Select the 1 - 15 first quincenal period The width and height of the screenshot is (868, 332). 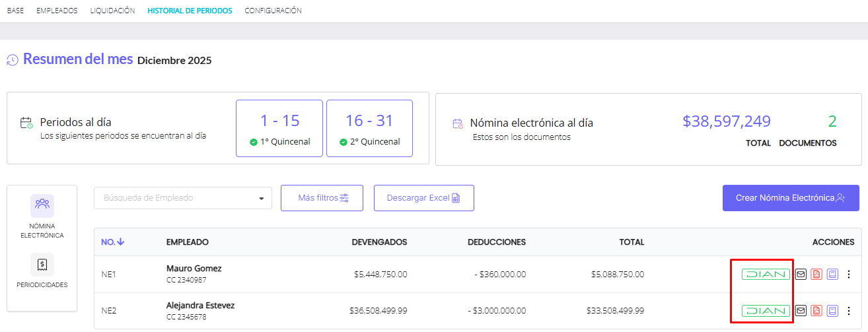[279, 128]
